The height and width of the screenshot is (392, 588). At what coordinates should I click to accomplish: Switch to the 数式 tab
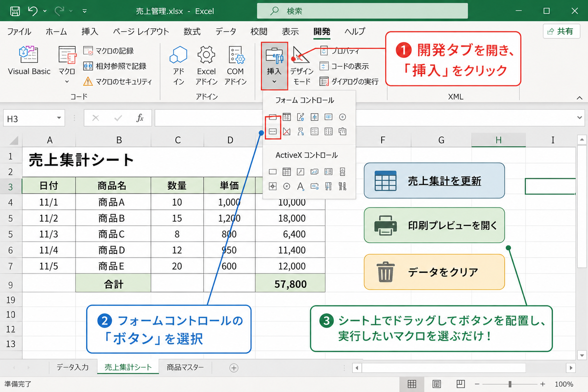(192, 31)
